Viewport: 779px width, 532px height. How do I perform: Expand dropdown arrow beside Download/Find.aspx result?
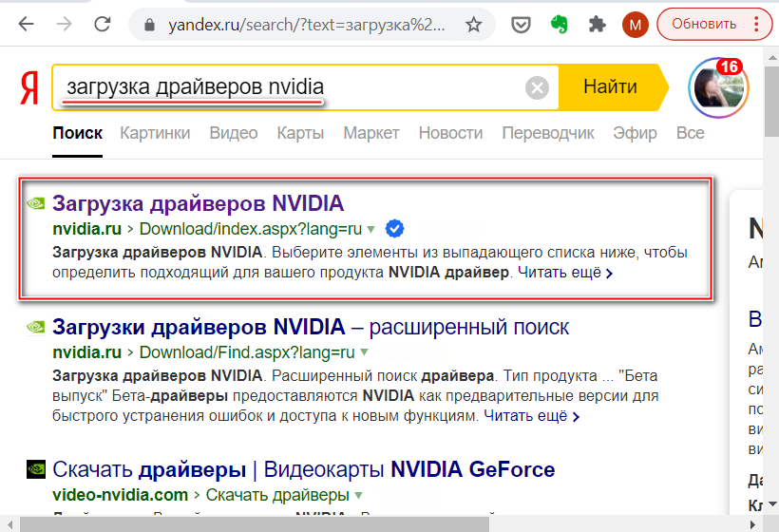coord(364,352)
